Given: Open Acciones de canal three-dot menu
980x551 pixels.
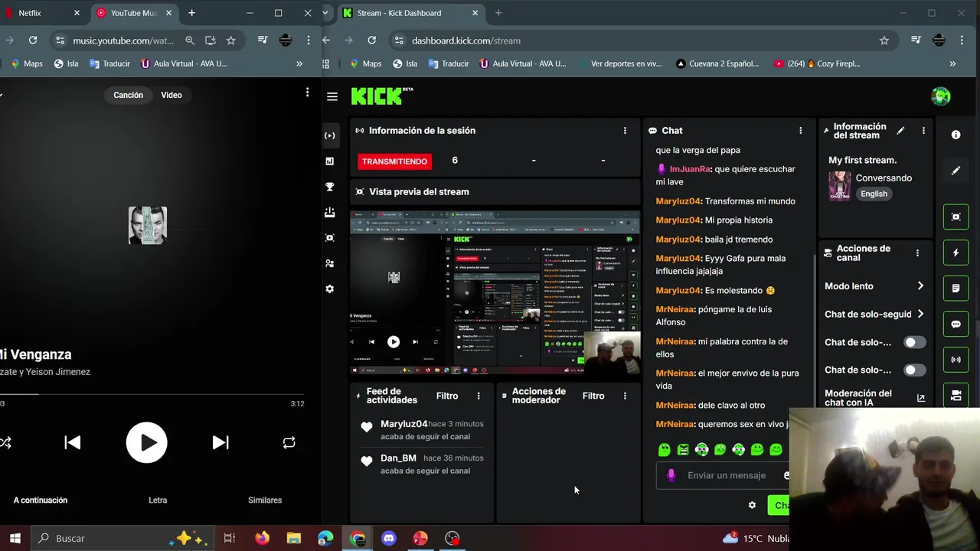Looking at the screenshot, I should coord(917,253).
